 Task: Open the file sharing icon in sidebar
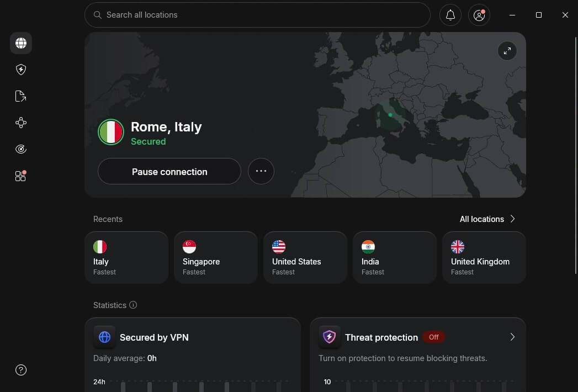pos(20,96)
